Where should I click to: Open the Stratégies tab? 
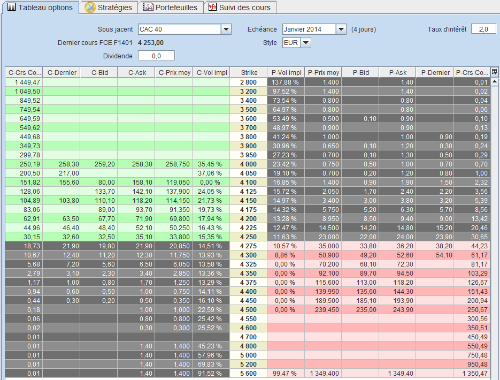click(x=108, y=7)
